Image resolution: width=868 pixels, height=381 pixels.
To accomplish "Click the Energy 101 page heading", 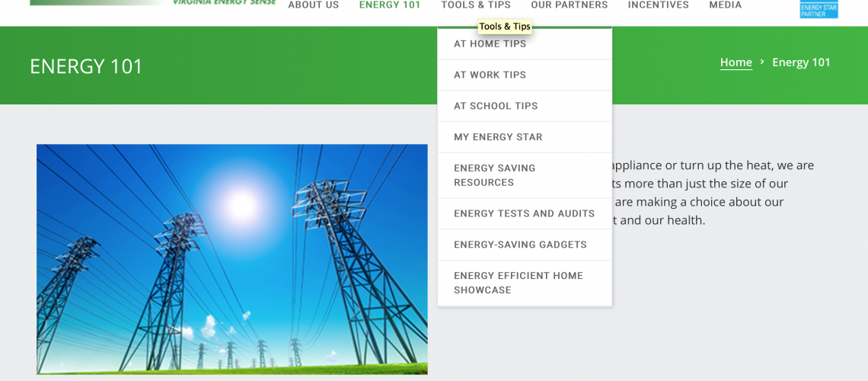I will (86, 66).
